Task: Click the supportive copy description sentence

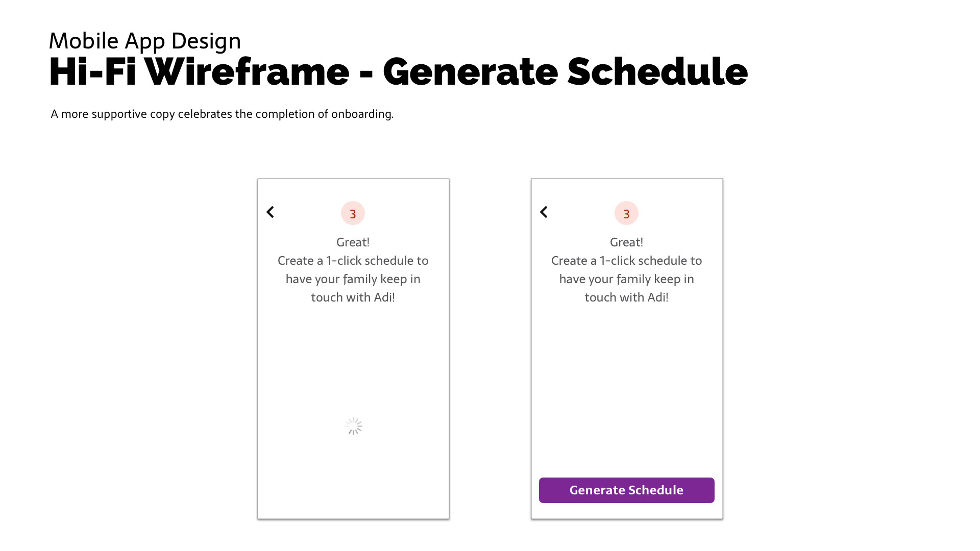Action: point(222,114)
